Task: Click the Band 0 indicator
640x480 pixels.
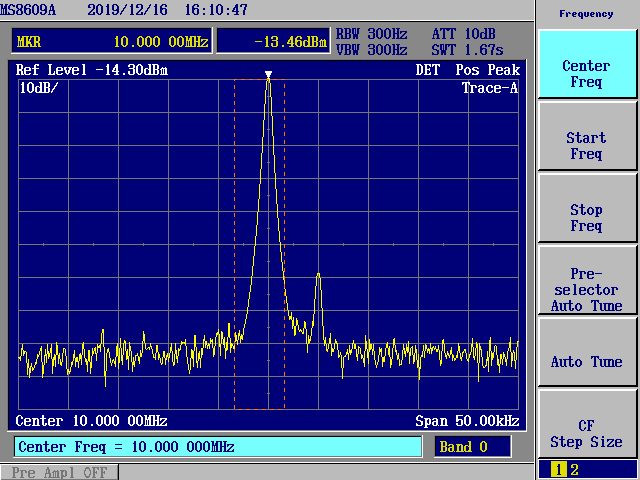Action: (x=472, y=447)
